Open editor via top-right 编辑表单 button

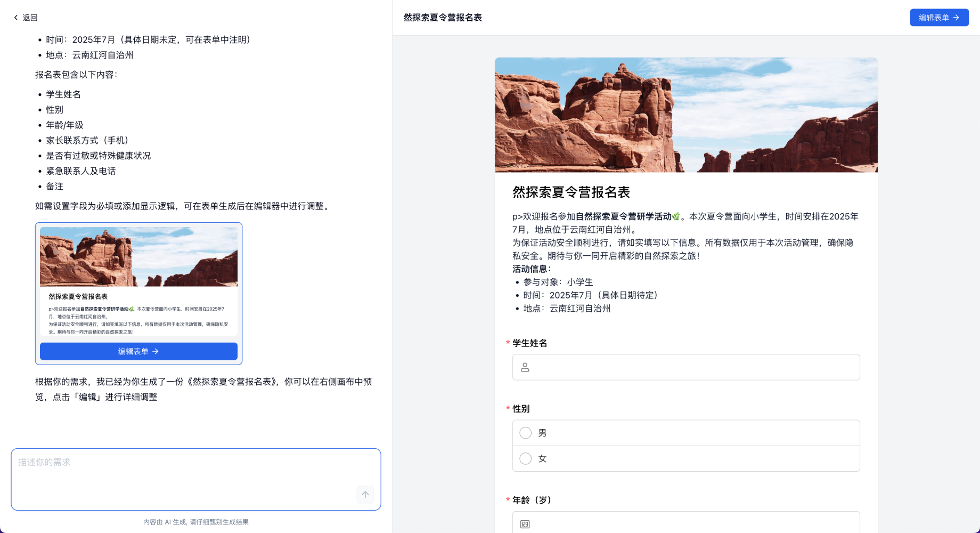[934, 18]
